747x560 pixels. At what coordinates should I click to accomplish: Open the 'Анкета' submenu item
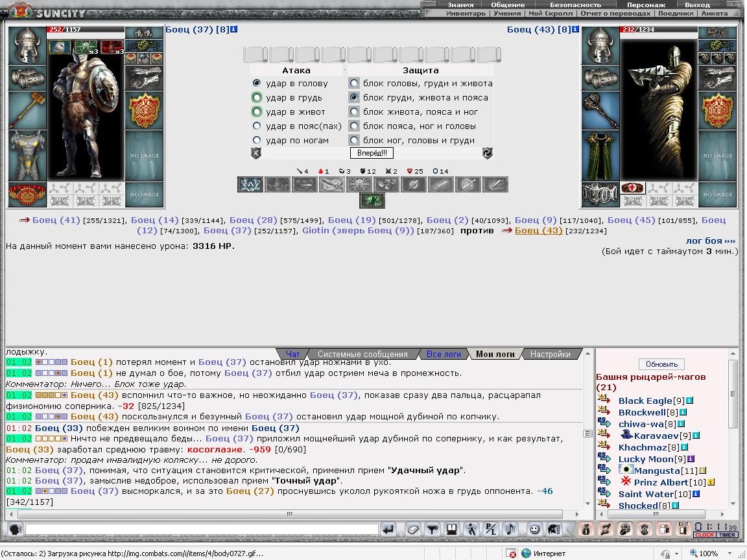714,14
